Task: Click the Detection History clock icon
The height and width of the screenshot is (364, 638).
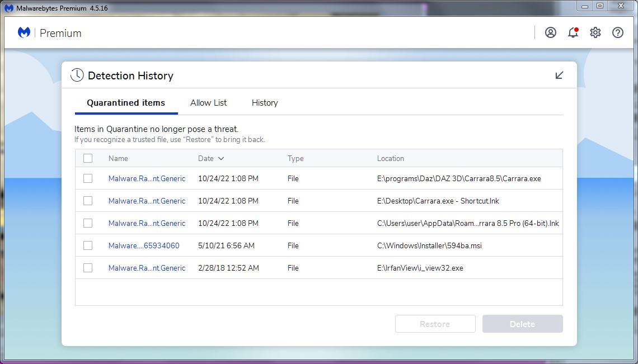Action: [77, 75]
